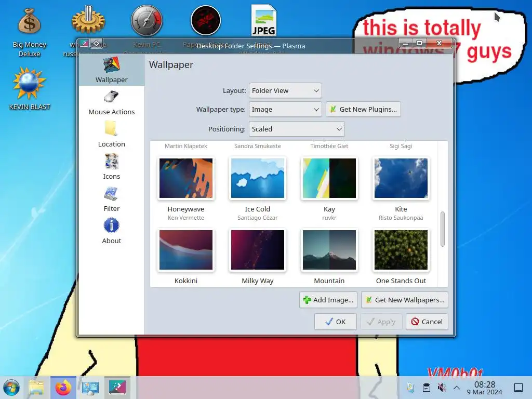Click the keep-above diamond icon in title bar

[x=96, y=44]
